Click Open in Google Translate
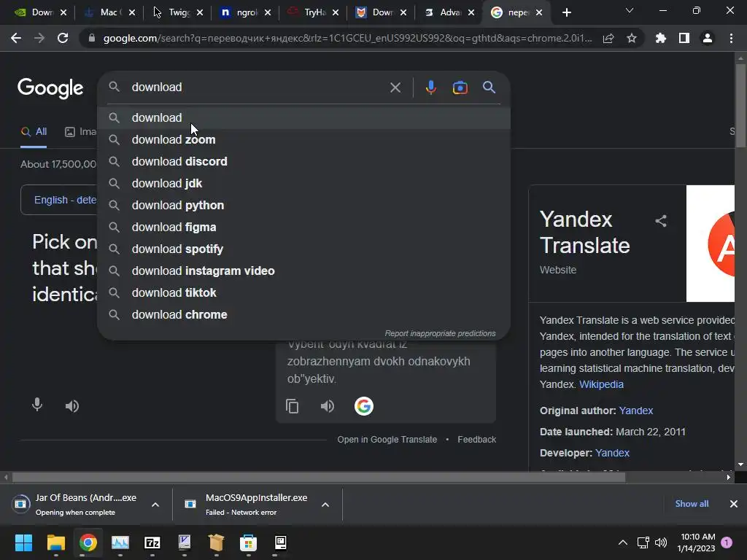This screenshot has height=560, width=747. pyautogui.click(x=387, y=440)
